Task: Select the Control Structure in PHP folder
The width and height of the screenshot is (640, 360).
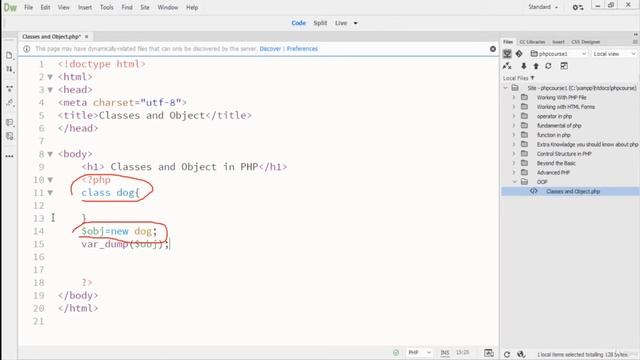Action: (x=564, y=154)
